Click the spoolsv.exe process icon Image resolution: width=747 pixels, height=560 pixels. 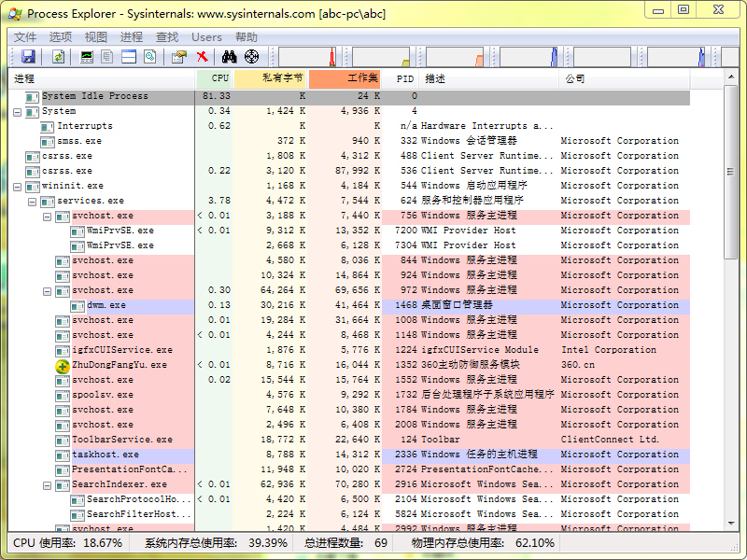63,395
